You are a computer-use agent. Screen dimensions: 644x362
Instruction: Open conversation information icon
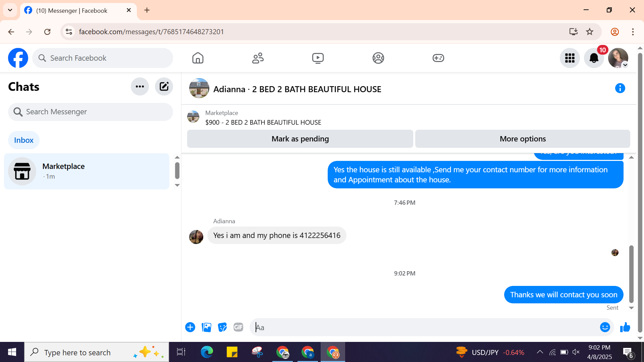[x=620, y=88]
